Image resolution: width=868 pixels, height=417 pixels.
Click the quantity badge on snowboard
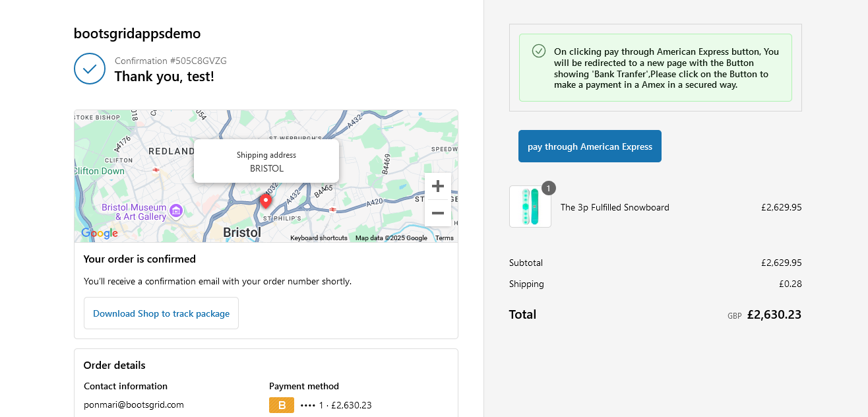click(549, 188)
